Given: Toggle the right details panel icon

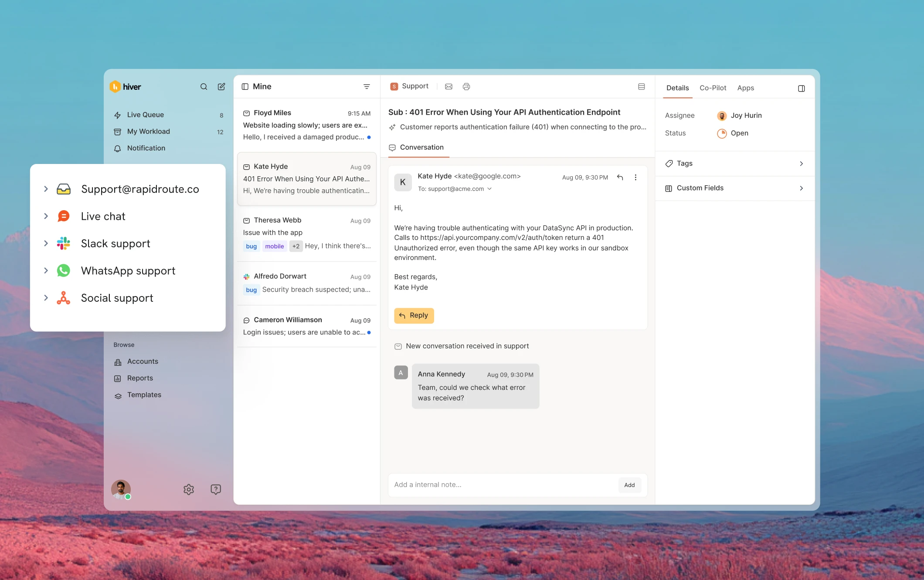Looking at the screenshot, I should [x=801, y=89].
